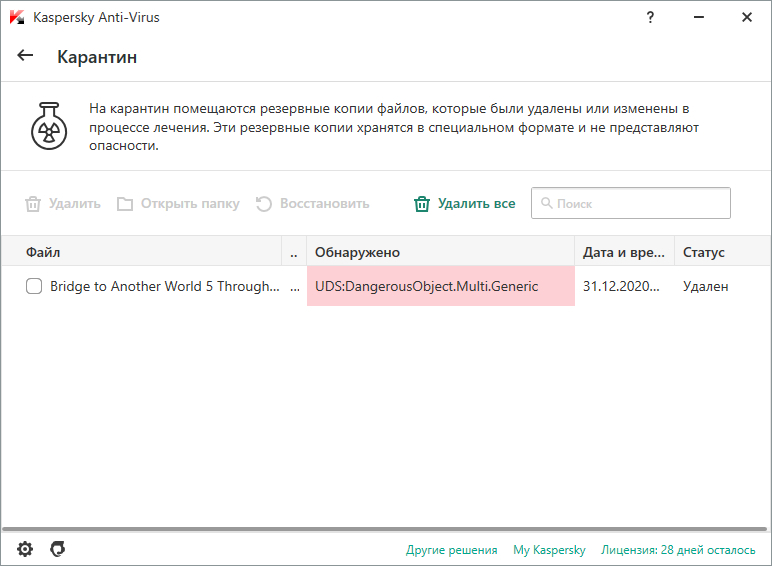This screenshot has height=566, width=772.
Task: Sort by the Дата и вре... column header
Action: pos(624,252)
